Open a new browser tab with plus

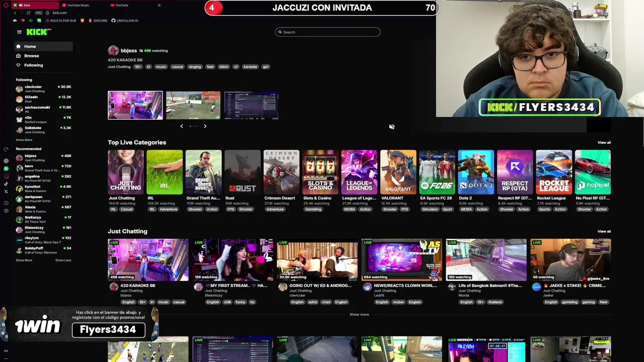point(159,5)
